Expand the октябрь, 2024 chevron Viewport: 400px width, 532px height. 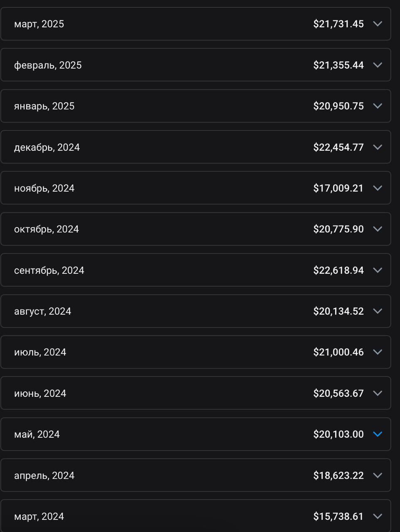click(x=378, y=229)
